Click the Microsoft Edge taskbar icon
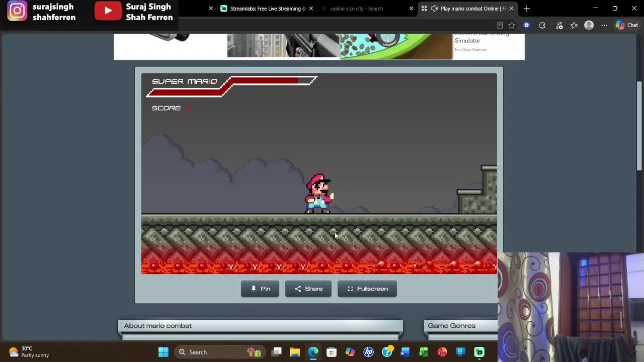644x362 pixels. pos(313,352)
